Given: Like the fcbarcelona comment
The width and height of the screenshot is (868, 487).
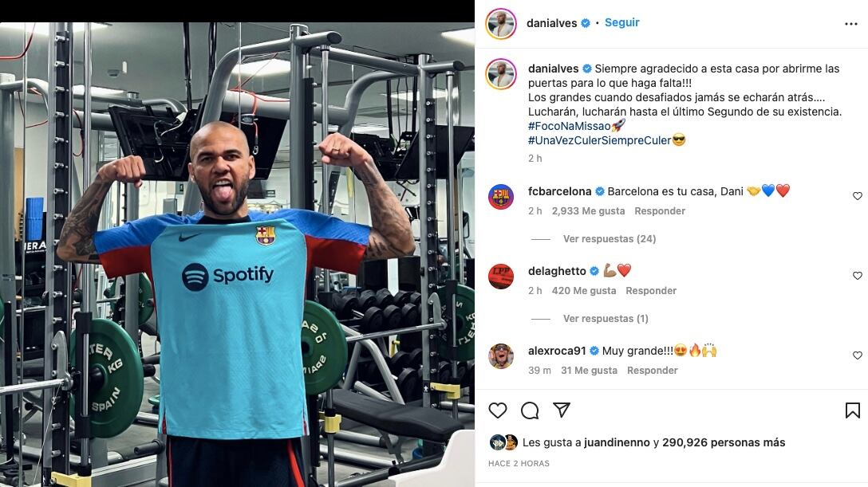Looking at the screenshot, I should pos(858,196).
